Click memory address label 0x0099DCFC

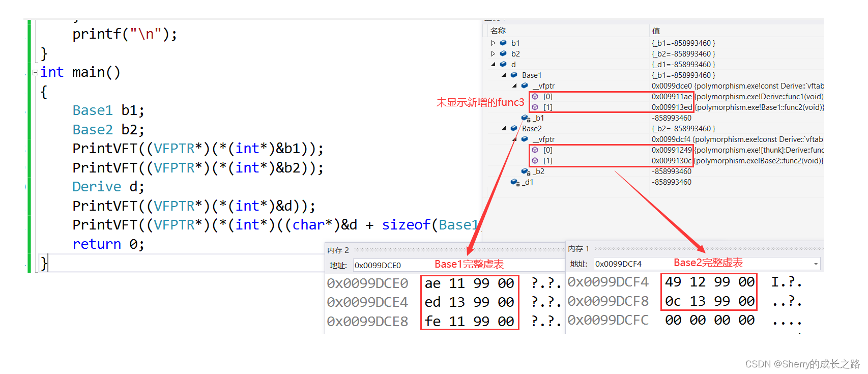pos(608,320)
